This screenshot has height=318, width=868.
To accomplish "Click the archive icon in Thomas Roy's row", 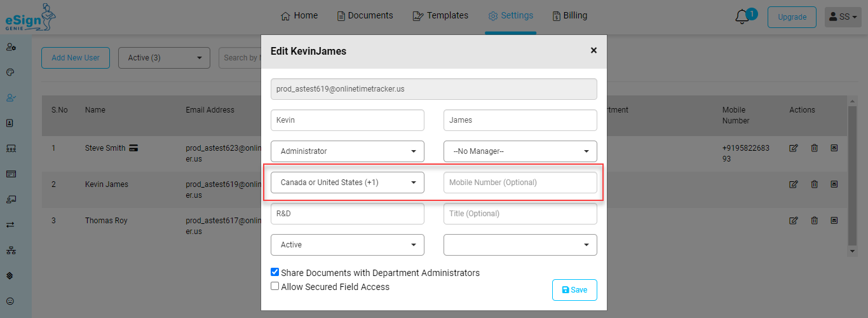I will (x=834, y=221).
